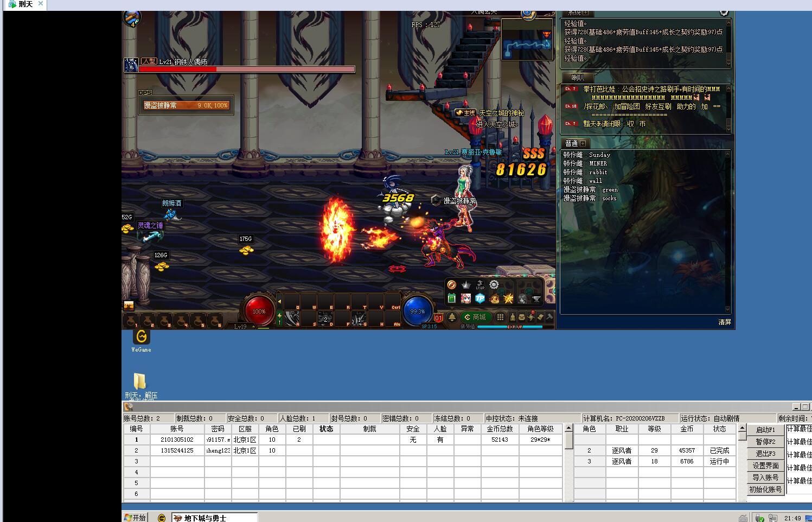Image resolution: width=812 pixels, height=522 pixels.
Task: Collapse the skill bar with left arrow
Action: (279, 302)
